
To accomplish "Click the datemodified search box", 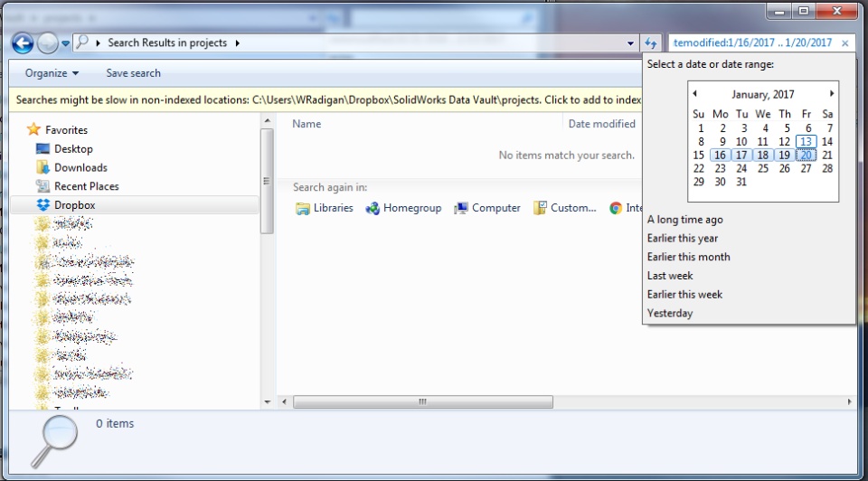I will [x=753, y=42].
